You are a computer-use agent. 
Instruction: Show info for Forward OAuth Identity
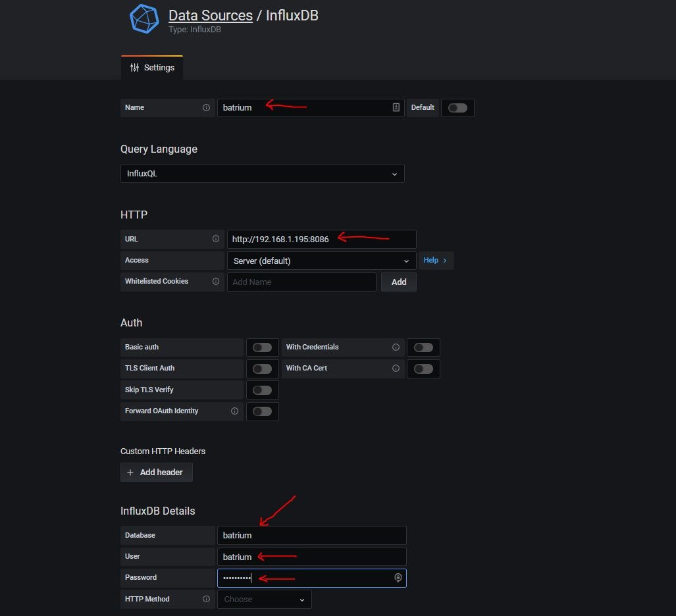[x=234, y=411]
